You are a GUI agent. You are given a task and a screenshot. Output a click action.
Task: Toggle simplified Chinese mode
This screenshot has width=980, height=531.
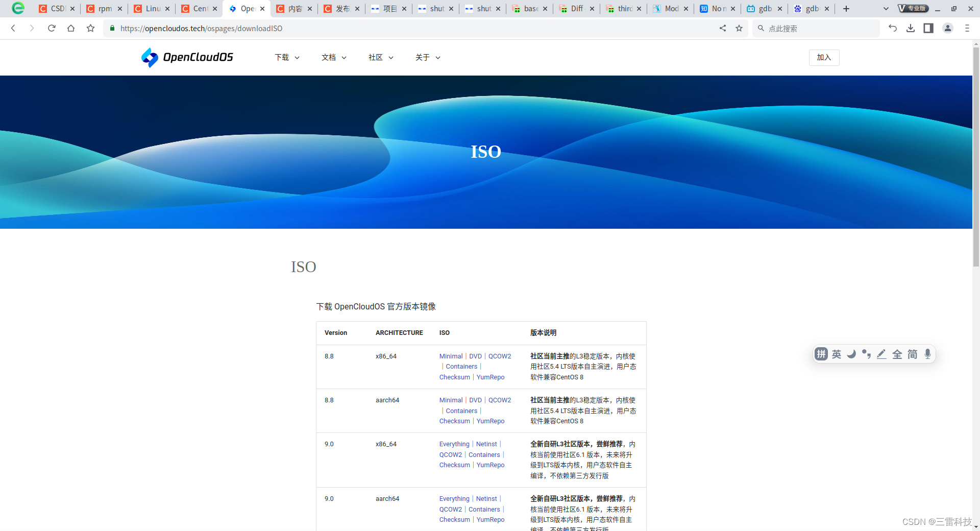pos(913,354)
